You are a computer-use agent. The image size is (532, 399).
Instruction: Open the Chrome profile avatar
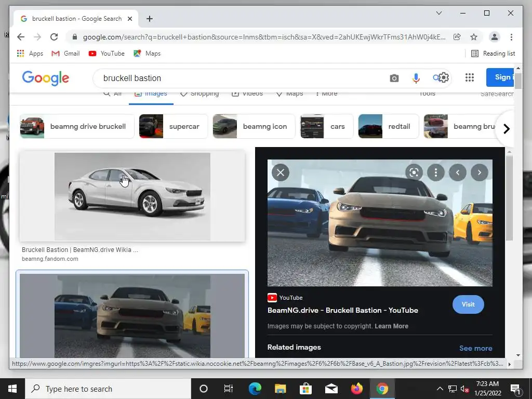495,37
